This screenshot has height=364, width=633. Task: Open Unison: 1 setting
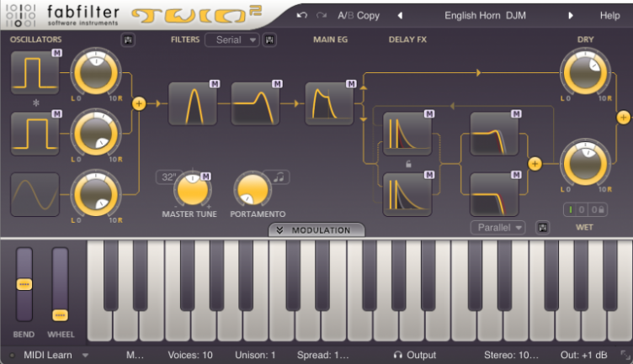tap(255, 355)
